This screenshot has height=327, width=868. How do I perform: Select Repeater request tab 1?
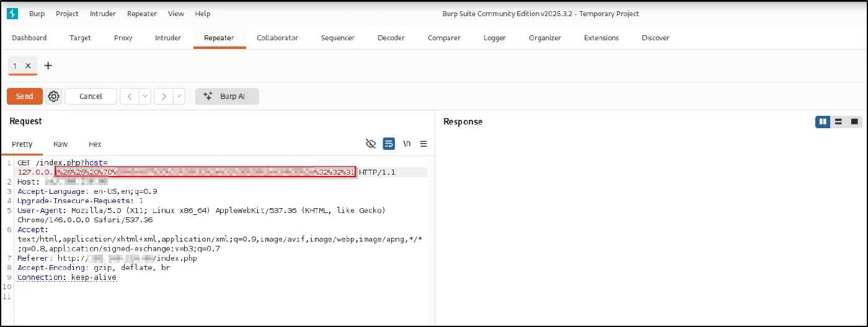point(15,66)
